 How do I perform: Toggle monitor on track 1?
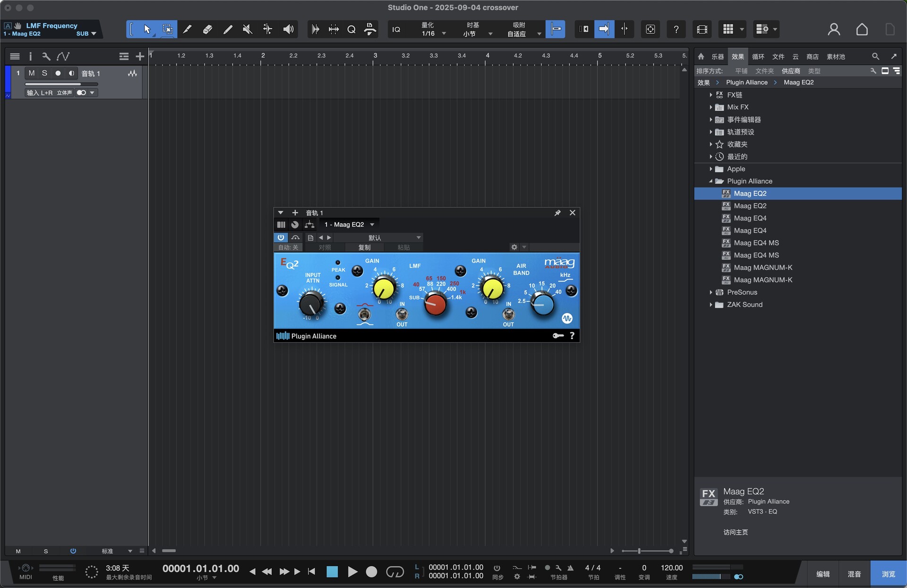tap(71, 73)
